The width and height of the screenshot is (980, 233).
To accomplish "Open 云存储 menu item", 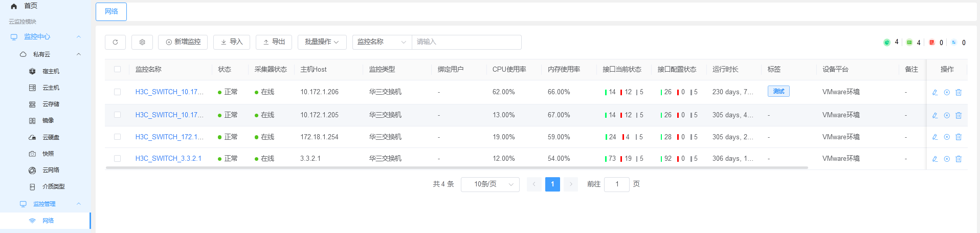I will click(51, 104).
